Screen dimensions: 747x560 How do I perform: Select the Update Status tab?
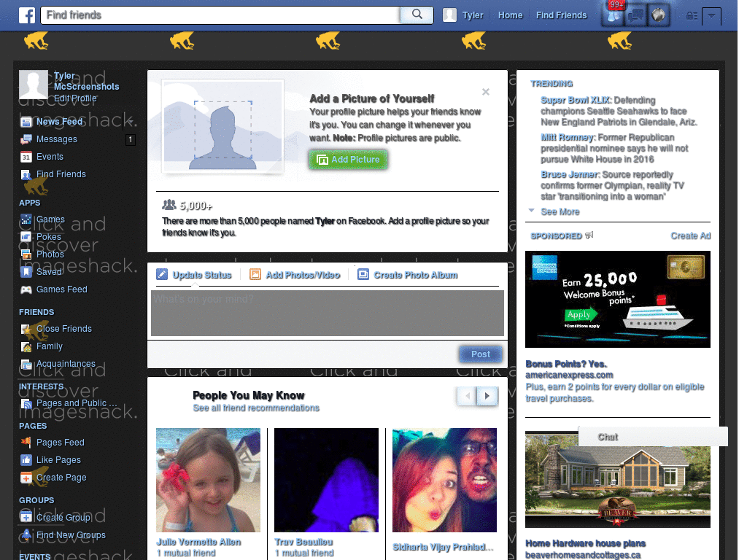point(194,275)
